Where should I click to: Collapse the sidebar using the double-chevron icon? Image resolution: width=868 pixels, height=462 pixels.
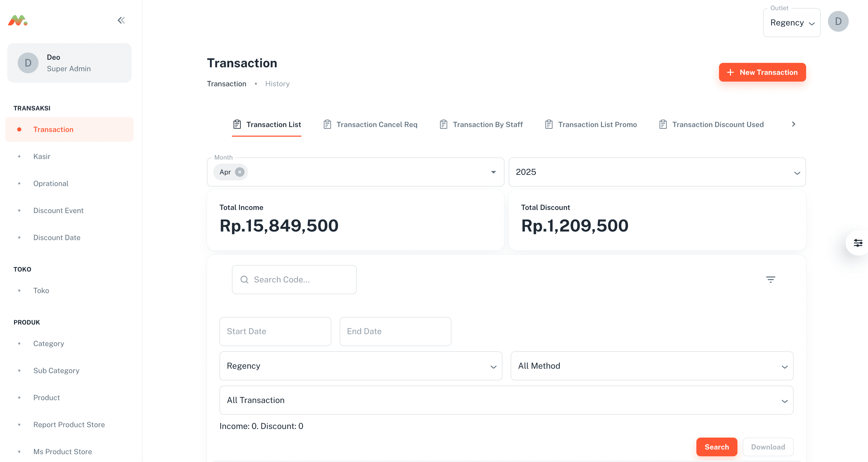coord(121,20)
